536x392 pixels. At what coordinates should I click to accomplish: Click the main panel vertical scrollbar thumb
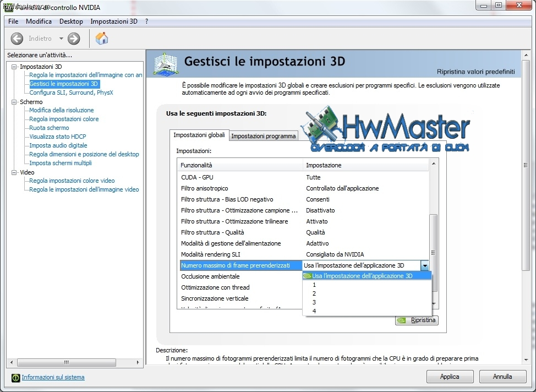pos(526,165)
